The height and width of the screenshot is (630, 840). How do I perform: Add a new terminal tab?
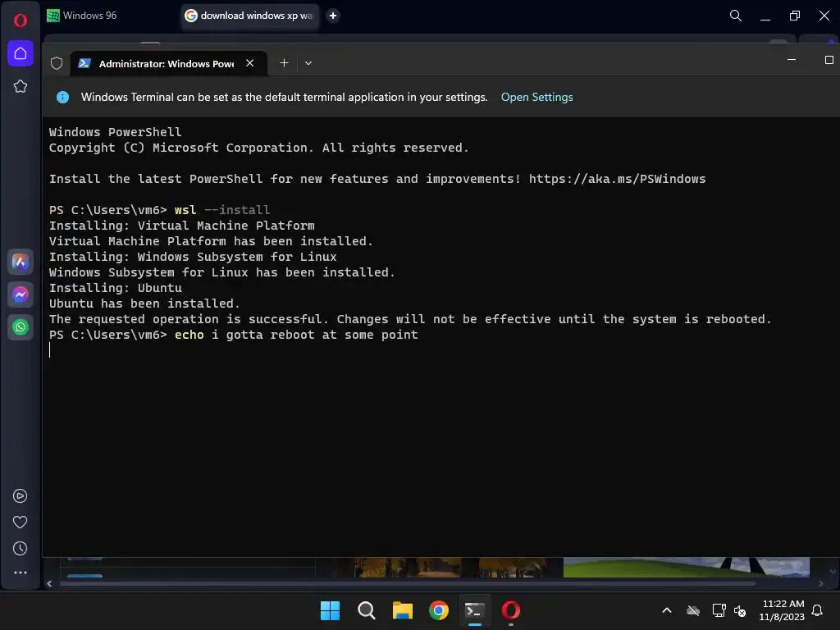[285, 63]
